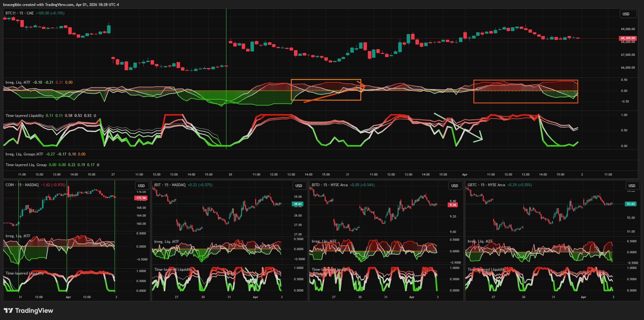Click the Ø symbol on Time-layered Liq. Group row
The image size is (644, 320).
pos(98,165)
